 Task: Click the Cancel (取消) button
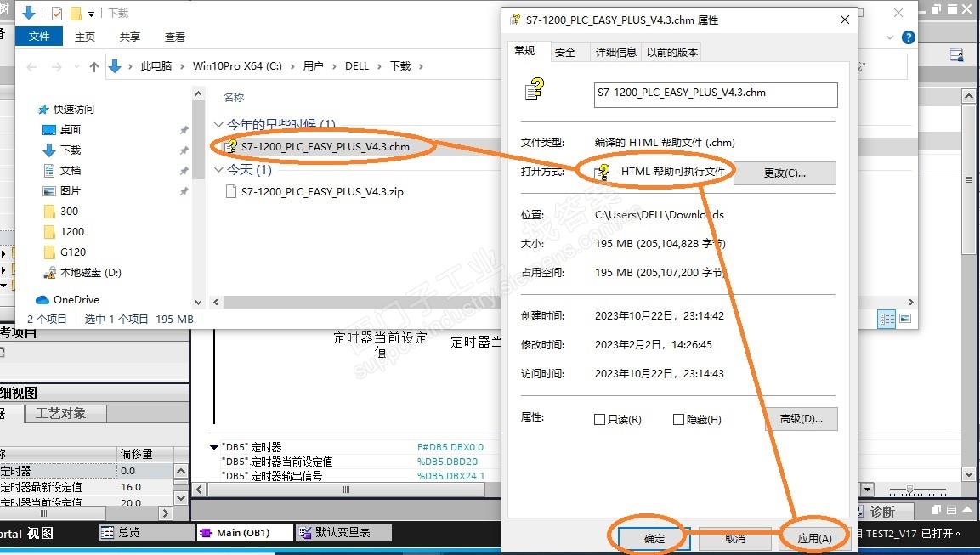(734, 538)
